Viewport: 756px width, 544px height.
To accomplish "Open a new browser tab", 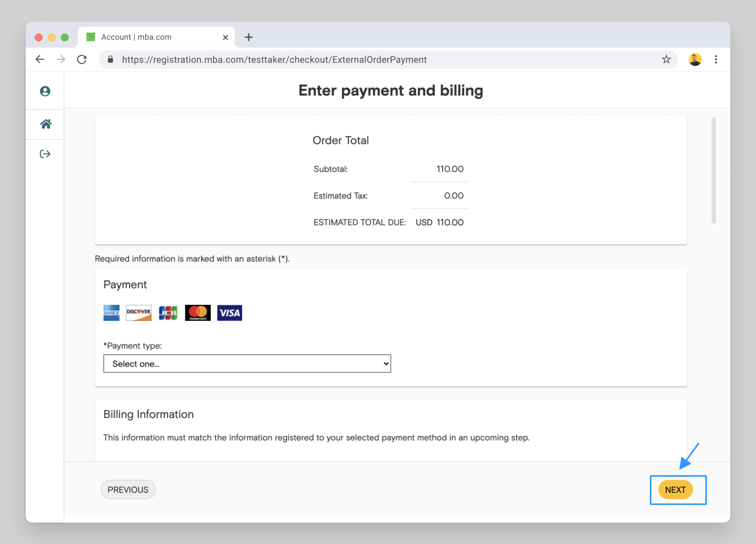I will tap(249, 37).
